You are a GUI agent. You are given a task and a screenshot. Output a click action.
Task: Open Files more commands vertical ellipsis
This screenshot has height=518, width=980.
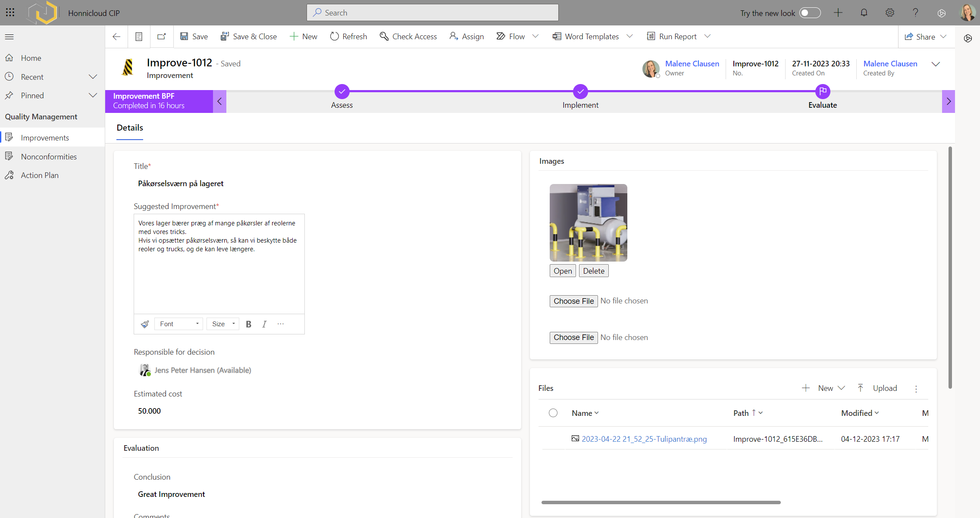[916, 389]
